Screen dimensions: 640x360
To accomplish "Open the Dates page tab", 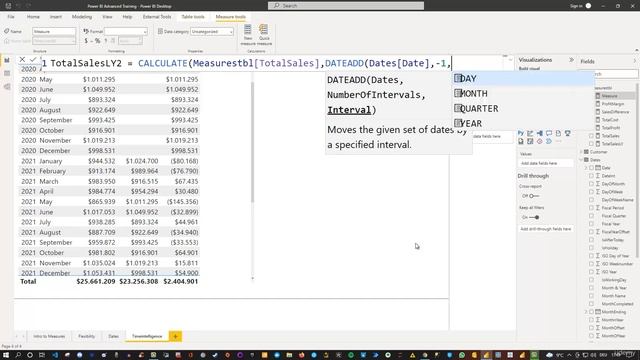I will coord(113,336).
